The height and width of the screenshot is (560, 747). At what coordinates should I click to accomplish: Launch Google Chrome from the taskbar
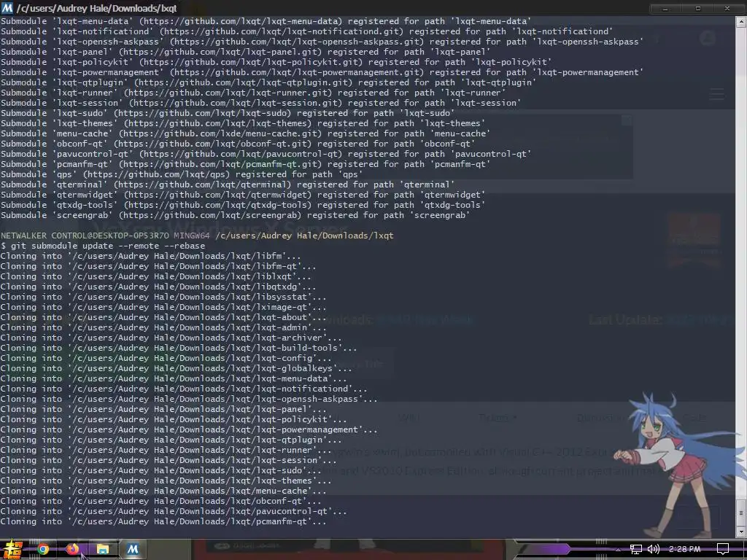coord(43,550)
